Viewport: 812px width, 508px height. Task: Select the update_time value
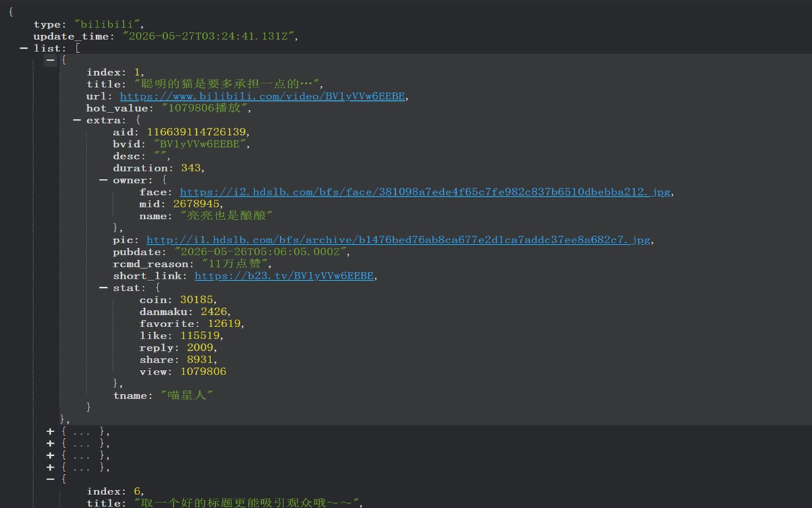(x=208, y=37)
